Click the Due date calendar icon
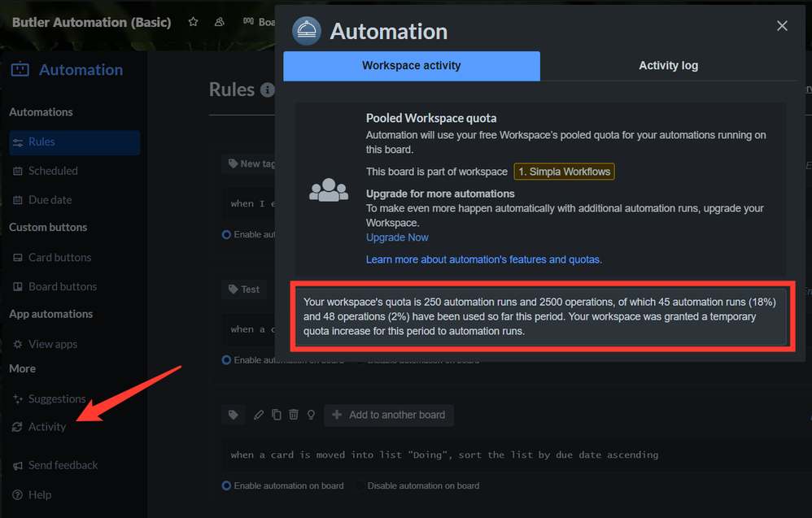 (x=18, y=200)
